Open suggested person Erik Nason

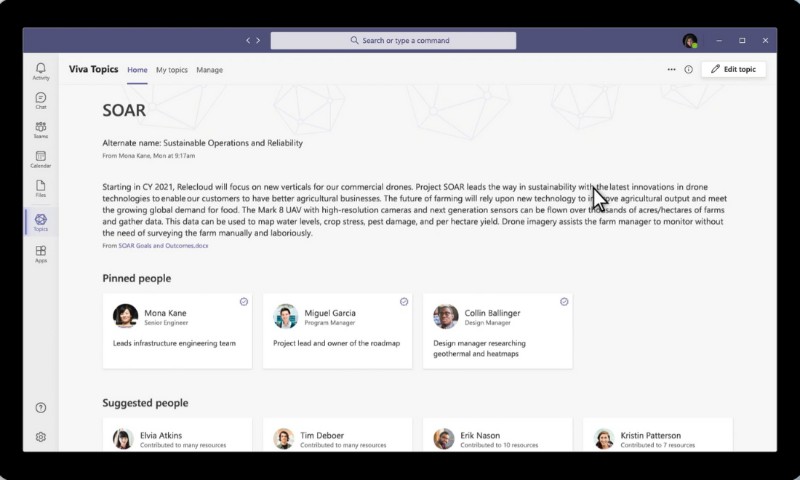(497, 435)
